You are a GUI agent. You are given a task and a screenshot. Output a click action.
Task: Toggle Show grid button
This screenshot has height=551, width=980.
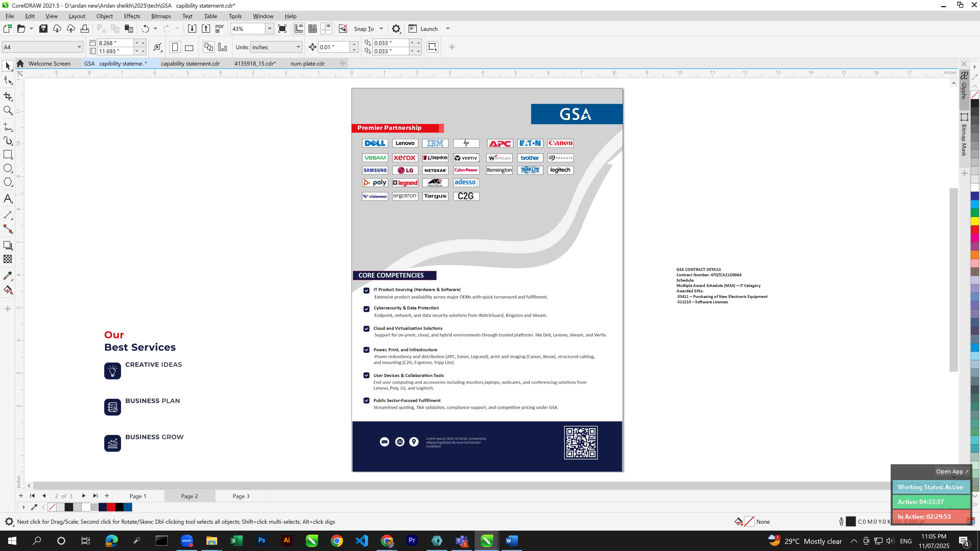click(313, 29)
